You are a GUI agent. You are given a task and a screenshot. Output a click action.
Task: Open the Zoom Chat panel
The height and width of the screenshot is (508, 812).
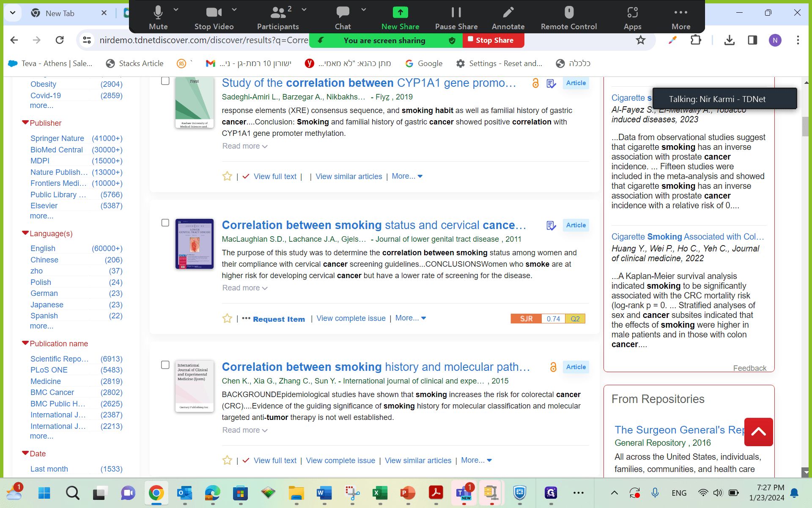pos(343,17)
